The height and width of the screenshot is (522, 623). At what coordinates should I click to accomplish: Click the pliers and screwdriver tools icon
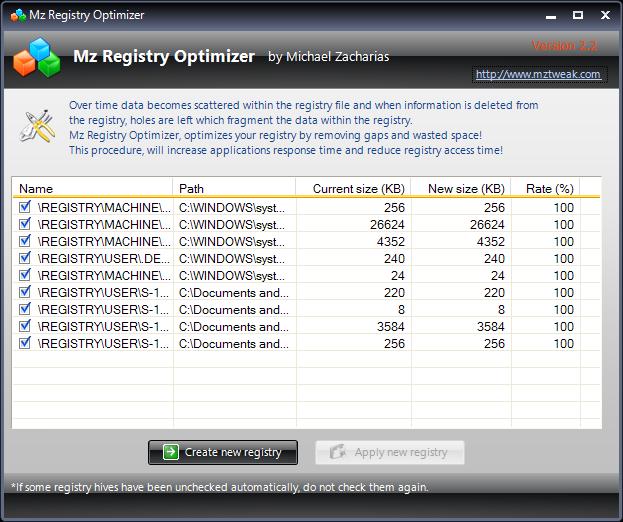[38, 126]
